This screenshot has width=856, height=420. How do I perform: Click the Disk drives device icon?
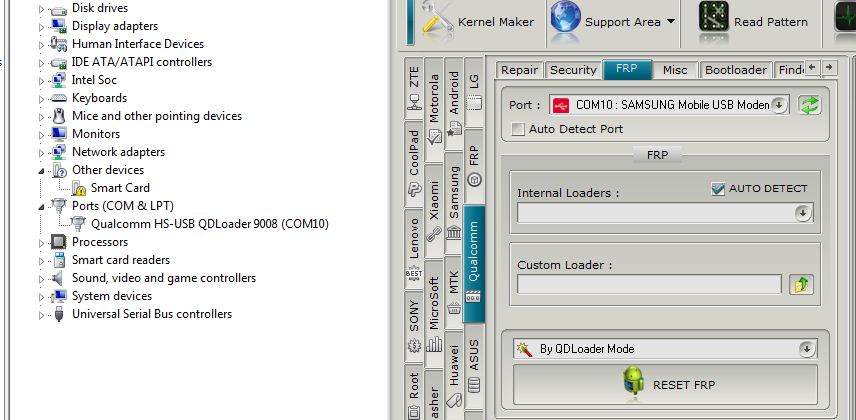[58, 9]
